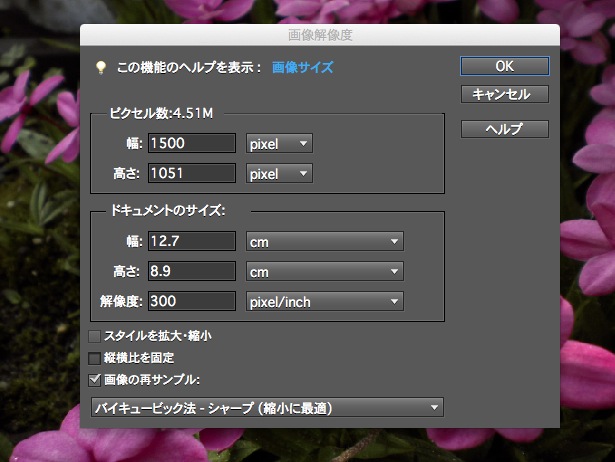Check the 縦横比を固定 checkbox
The image size is (615, 462).
coord(95,357)
